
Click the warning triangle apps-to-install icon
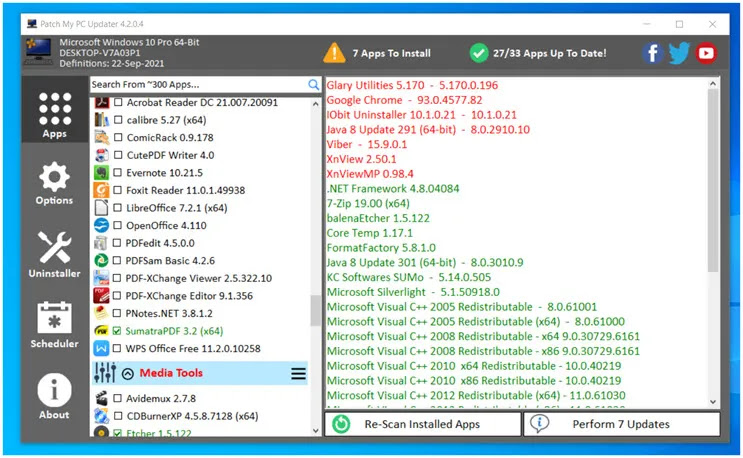point(334,53)
